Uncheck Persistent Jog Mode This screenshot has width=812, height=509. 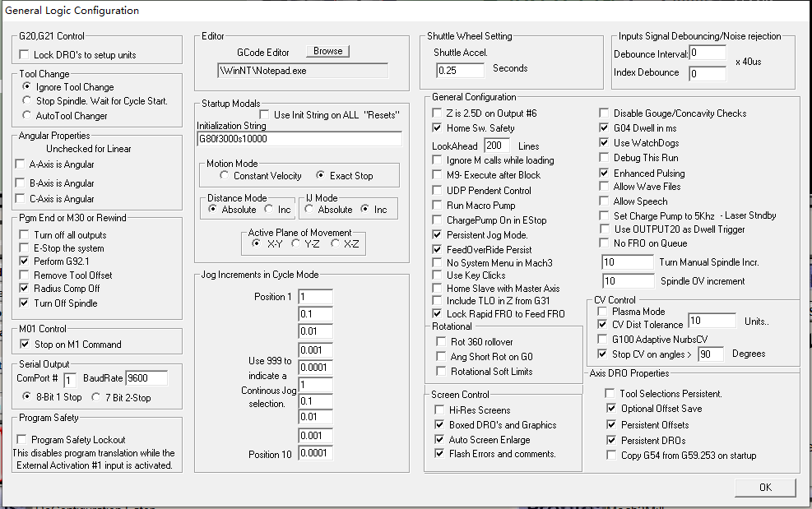[437, 234]
